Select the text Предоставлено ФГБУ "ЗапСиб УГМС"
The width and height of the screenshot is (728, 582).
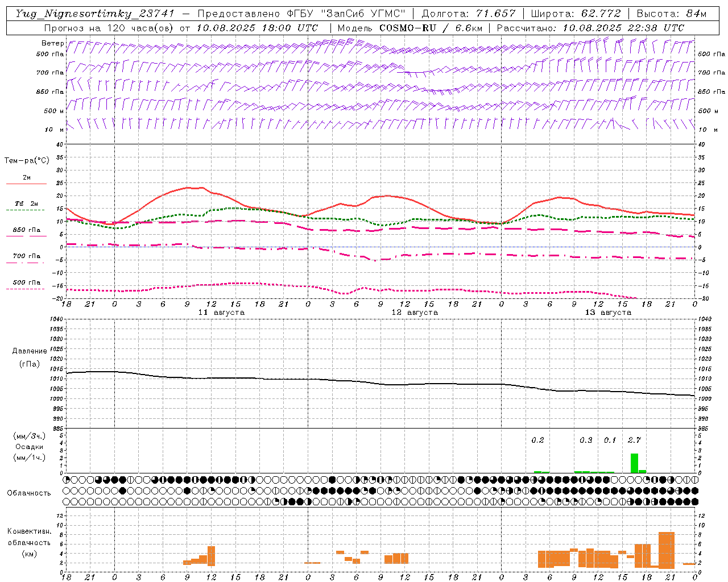coord(301,14)
